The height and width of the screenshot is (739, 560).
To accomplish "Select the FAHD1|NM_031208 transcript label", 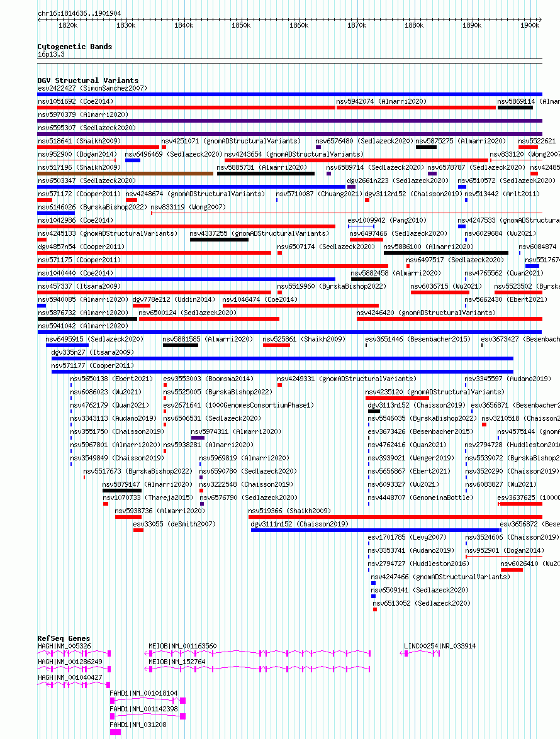I will click(x=138, y=725).
